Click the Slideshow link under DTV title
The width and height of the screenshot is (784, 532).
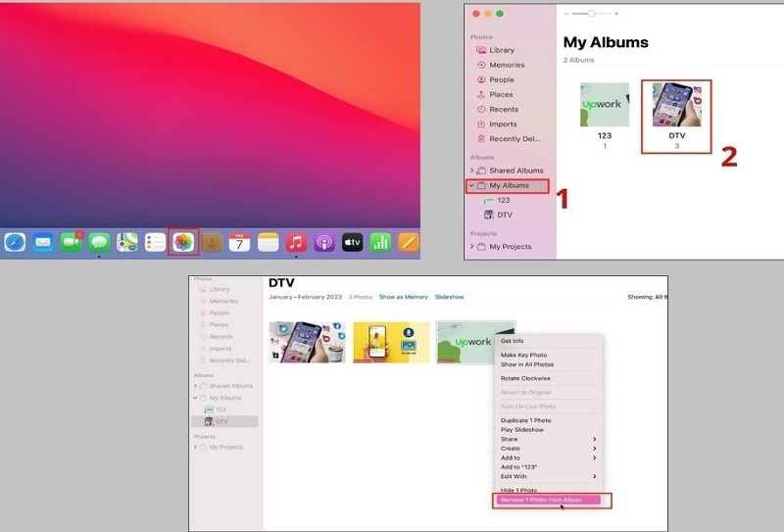point(450,297)
